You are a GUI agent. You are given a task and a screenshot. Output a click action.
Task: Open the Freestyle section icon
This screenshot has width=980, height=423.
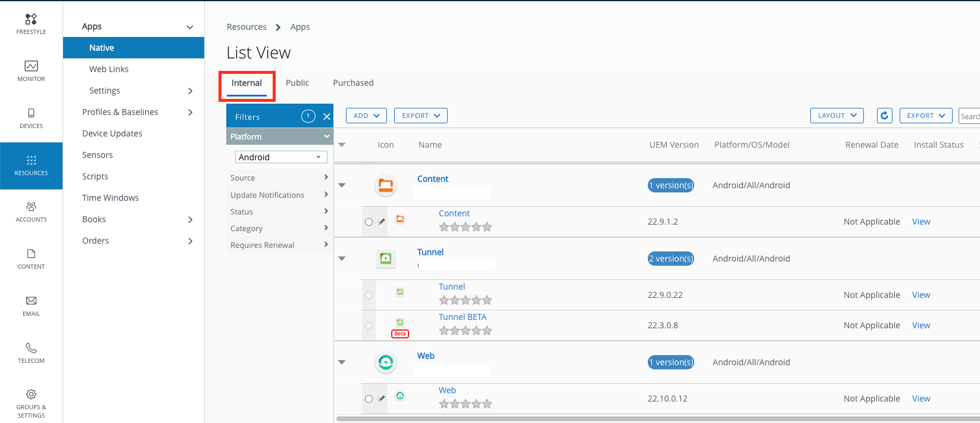31,20
